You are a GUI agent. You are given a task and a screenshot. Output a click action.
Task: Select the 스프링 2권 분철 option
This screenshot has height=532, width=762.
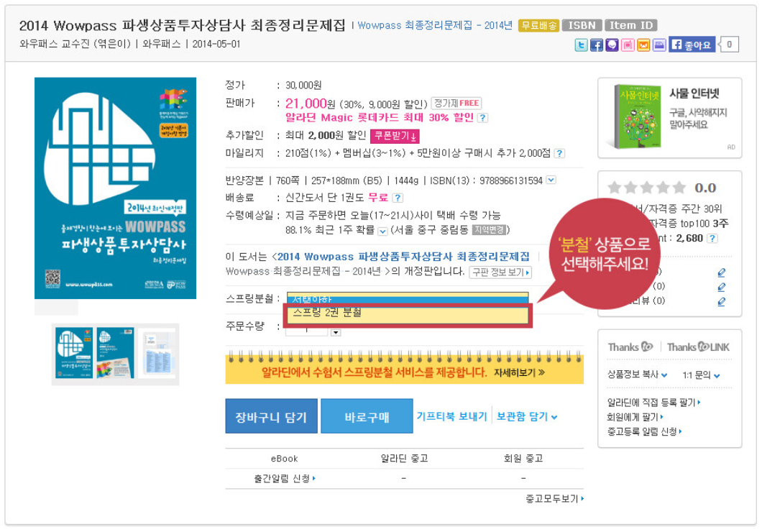pos(408,314)
